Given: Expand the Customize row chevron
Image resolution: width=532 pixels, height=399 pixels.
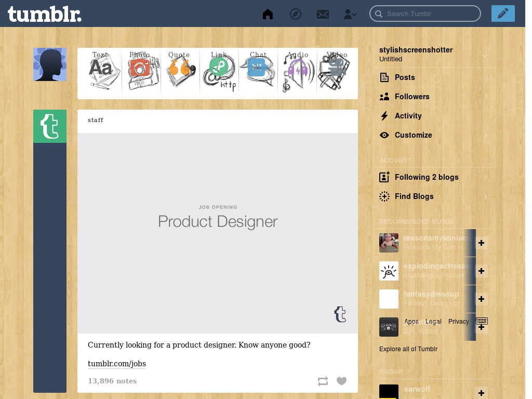Looking at the screenshot, I should coord(486,136).
